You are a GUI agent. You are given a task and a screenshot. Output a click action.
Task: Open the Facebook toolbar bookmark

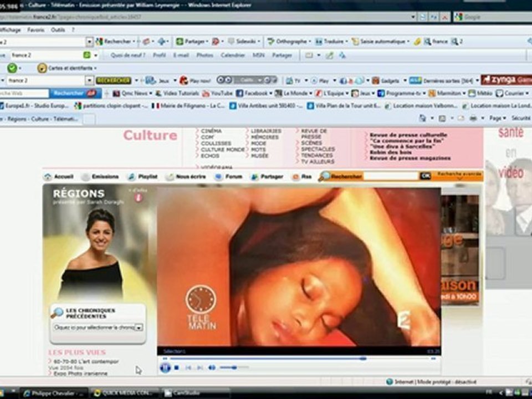(253, 93)
